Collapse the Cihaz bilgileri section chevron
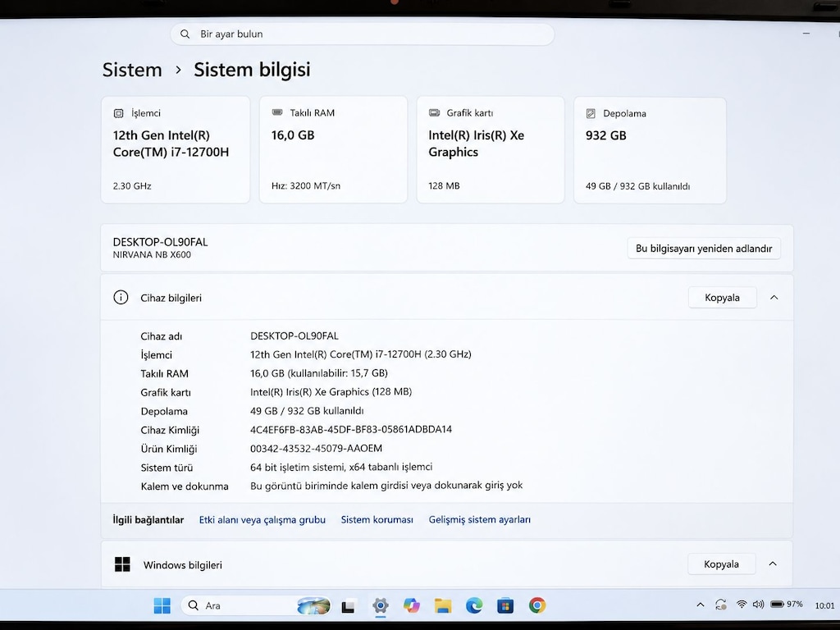The image size is (840, 630). point(774,297)
